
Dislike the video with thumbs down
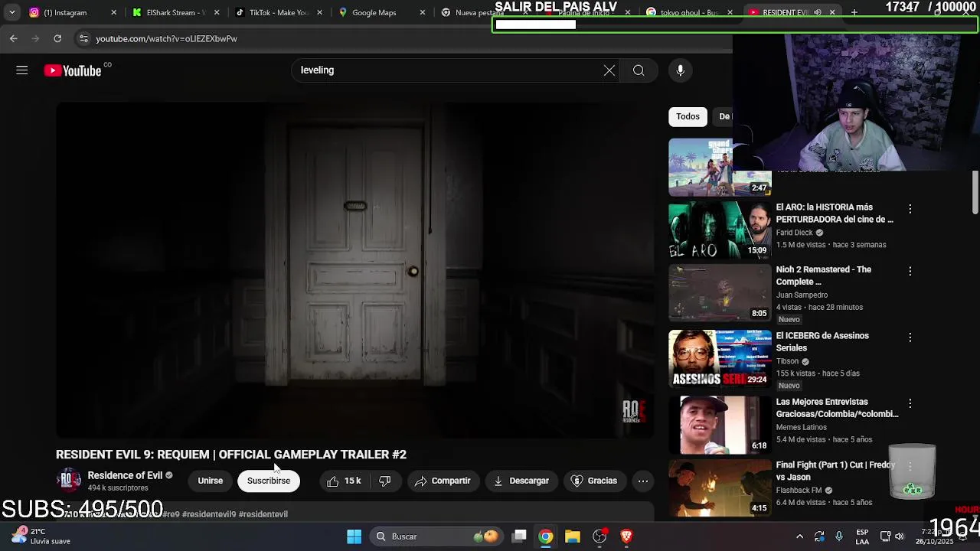point(385,481)
